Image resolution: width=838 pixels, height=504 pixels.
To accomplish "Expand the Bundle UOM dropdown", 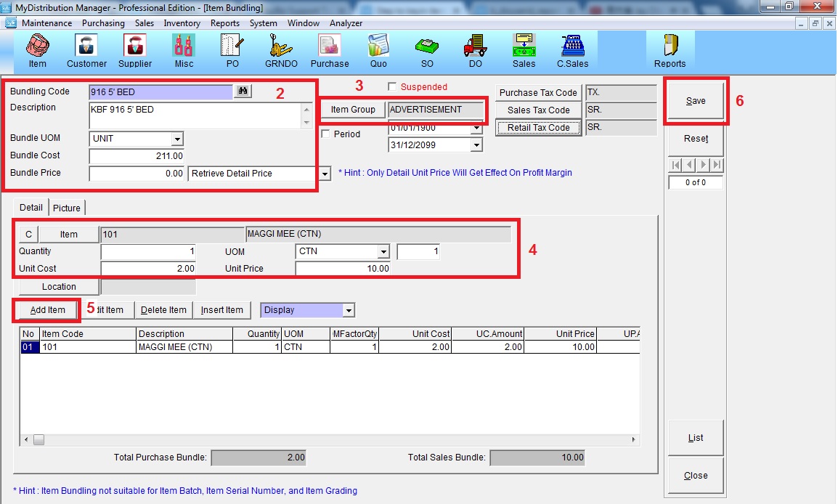I will 177,139.
